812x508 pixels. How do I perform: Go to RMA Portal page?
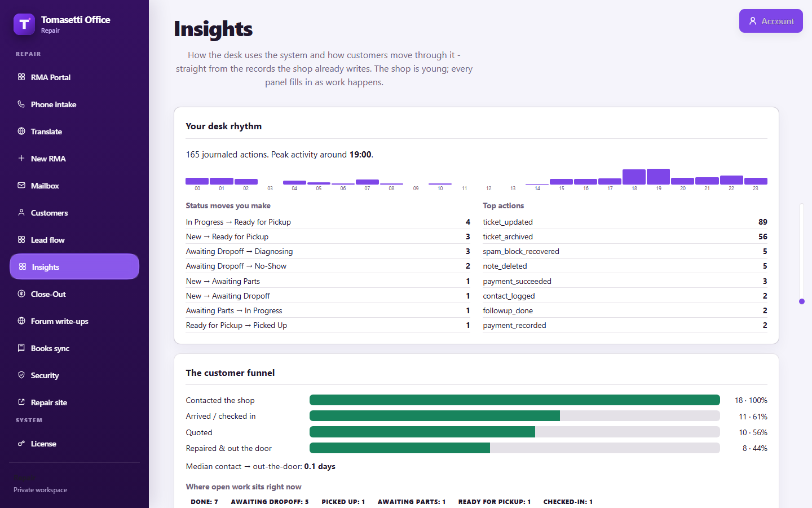pyautogui.click(x=74, y=77)
